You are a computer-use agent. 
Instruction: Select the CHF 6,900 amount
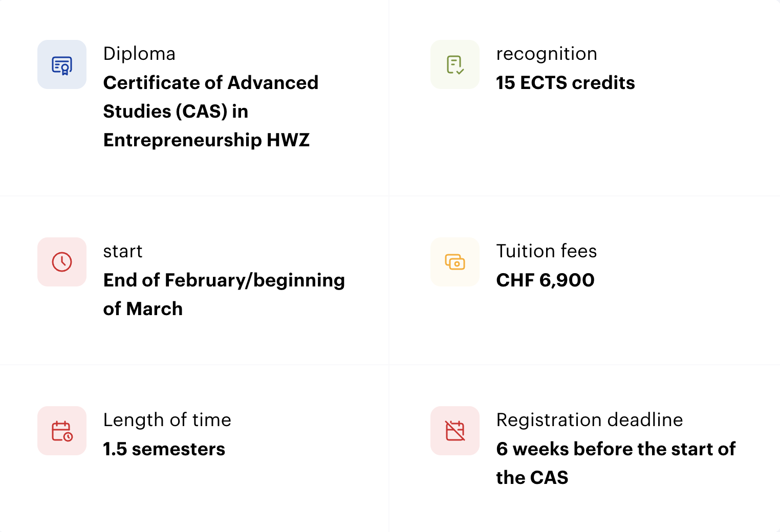pos(546,280)
